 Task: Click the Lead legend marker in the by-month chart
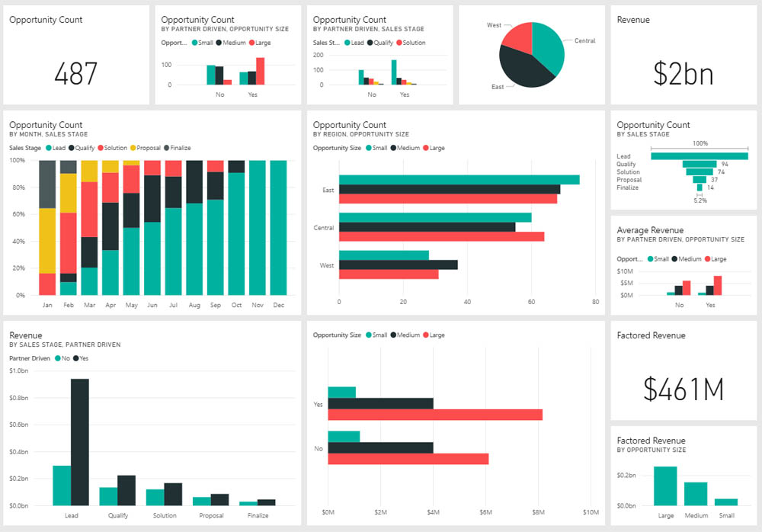[49, 148]
